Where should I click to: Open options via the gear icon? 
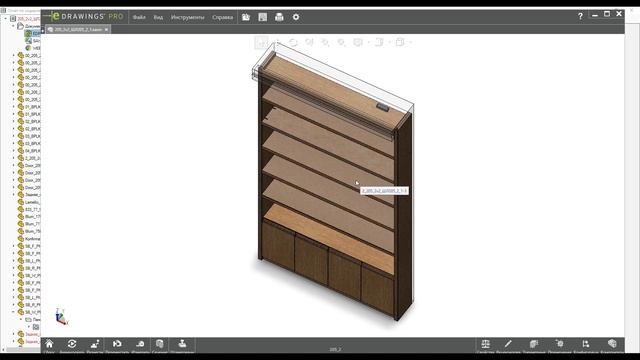(x=296, y=17)
